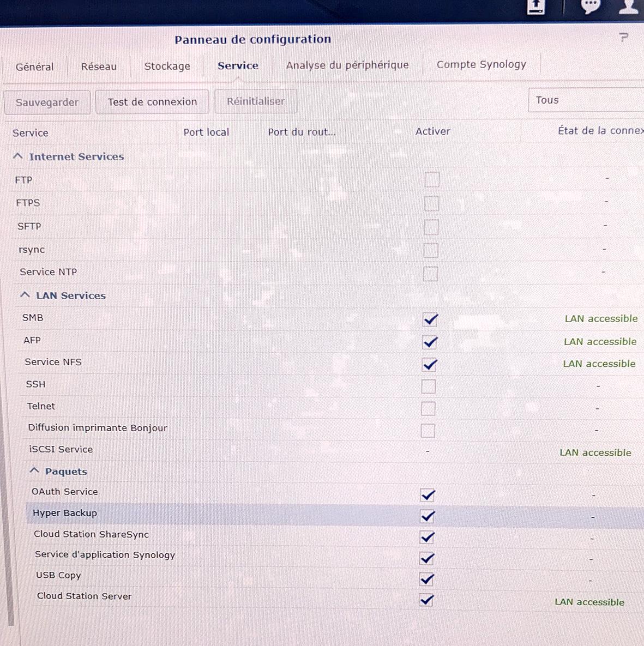
Task: Disable the AFP service checkbox
Action: [x=429, y=342]
